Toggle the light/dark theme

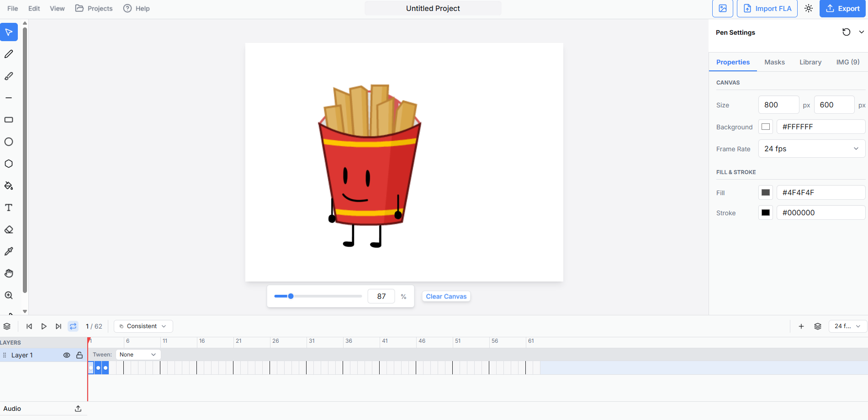(x=809, y=8)
